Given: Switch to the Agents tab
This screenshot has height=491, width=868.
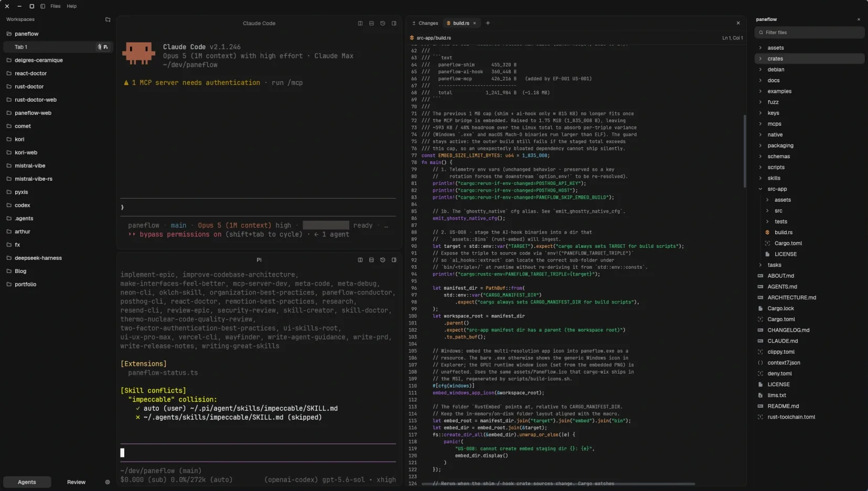Looking at the screenshot, I should [x=27, y=482].
